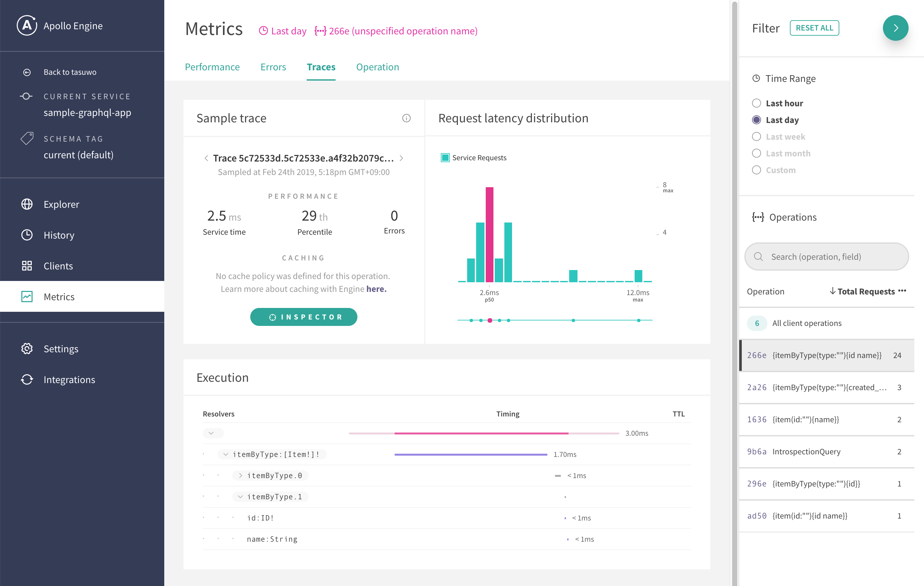Click the Explorer globe icon
Screen dimensions: 924x586
(27, 204)
